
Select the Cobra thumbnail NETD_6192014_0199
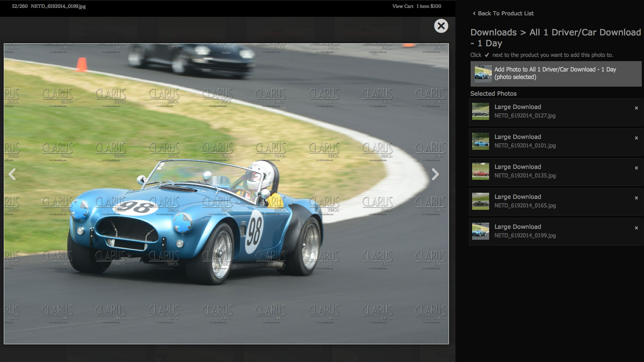pos(480,231)
